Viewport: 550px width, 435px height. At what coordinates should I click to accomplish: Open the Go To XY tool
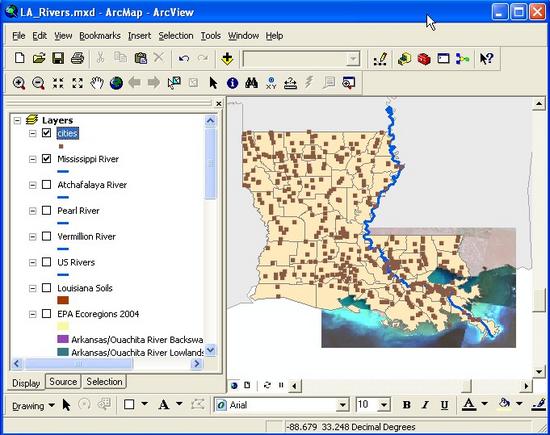(x=271, y=83)
